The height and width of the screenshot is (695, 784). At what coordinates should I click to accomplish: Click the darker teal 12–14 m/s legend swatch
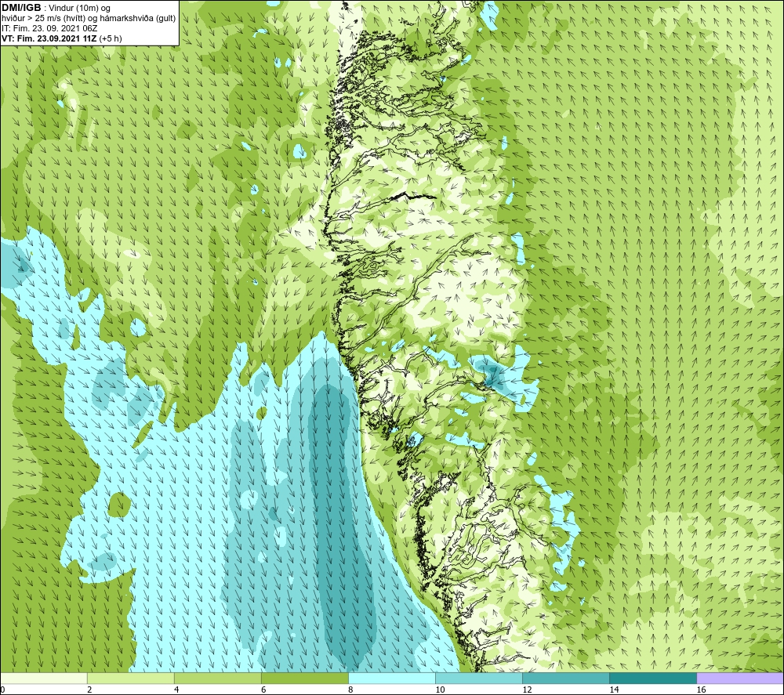tap(565, 678)
